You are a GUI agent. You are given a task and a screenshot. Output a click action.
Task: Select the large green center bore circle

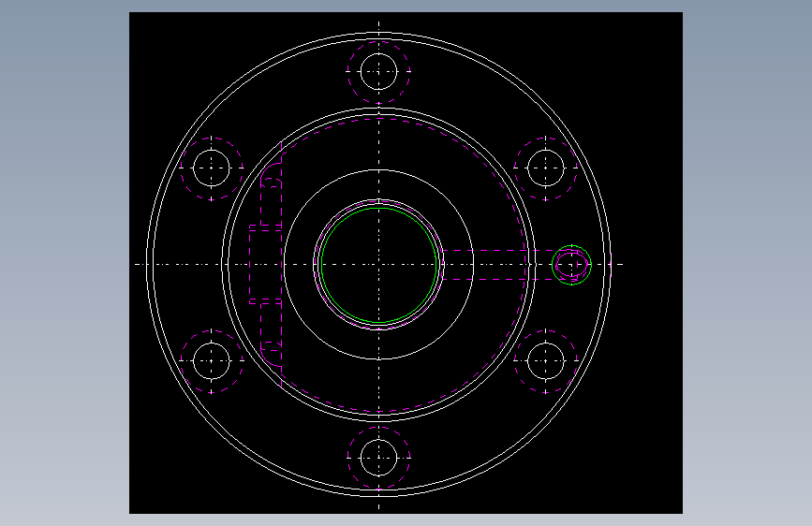click(x=379, y=265)
